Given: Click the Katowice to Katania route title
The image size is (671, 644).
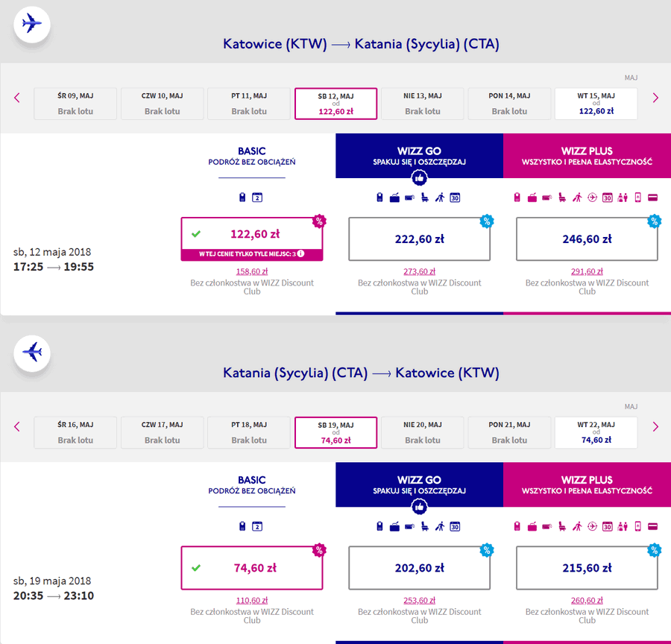Looking at the screenshot, I should (x=361, y=44).
